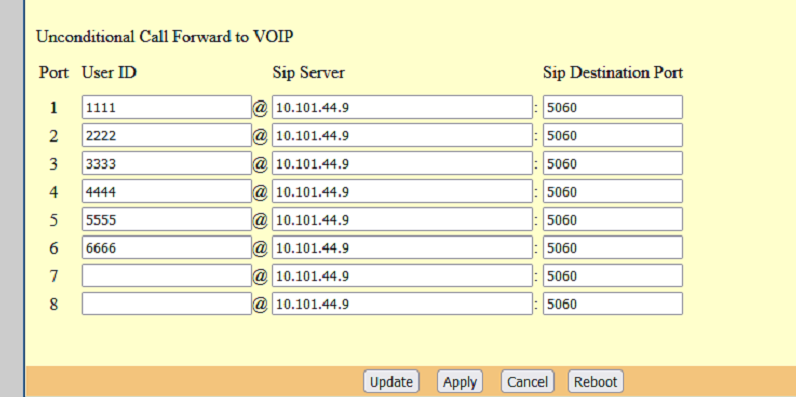Select Sip Destination Port field in row 4
This screenshot has height=397, width=796.
tap(613, 191)
